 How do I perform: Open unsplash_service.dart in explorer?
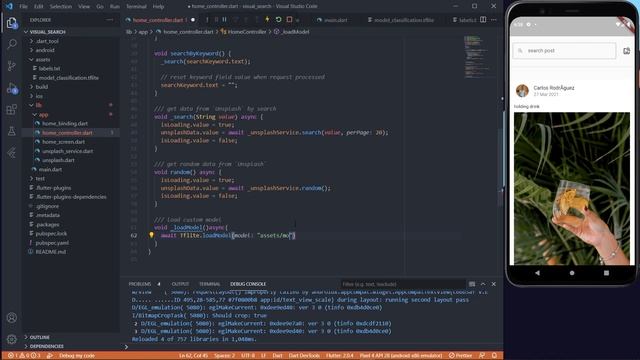click(x=68, y=151)
